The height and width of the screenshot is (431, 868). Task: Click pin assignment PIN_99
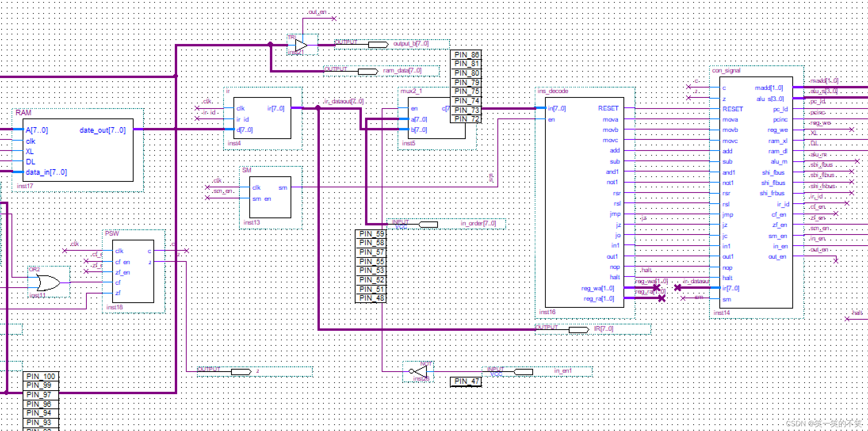tap(40, 385)
